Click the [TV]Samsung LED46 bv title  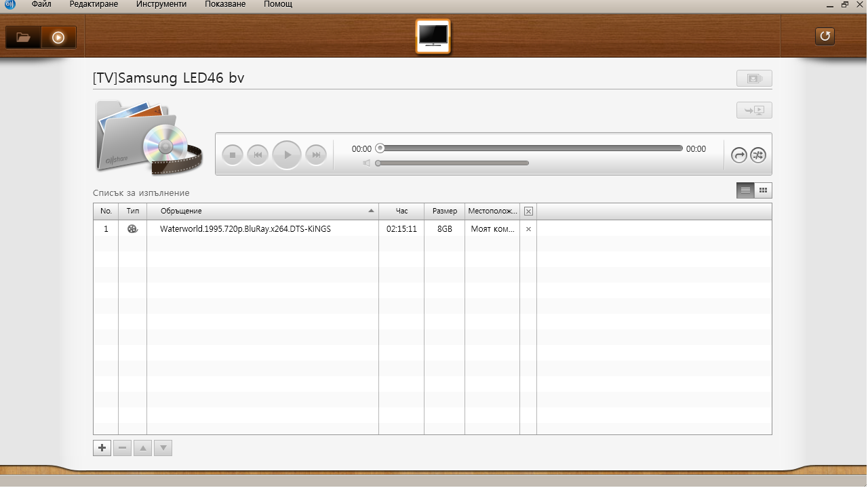(x=168, y=78)
